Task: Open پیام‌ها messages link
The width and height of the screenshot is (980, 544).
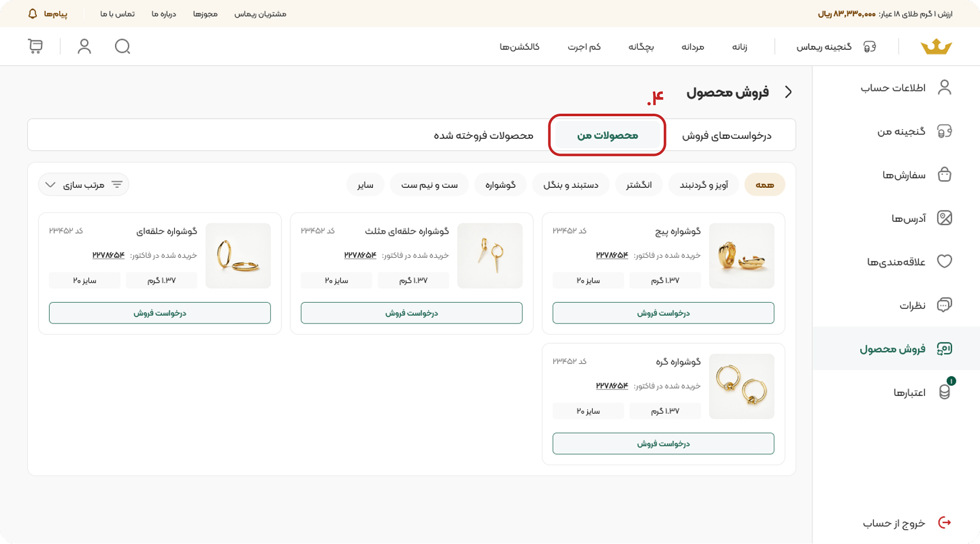Action: point(55,14)
